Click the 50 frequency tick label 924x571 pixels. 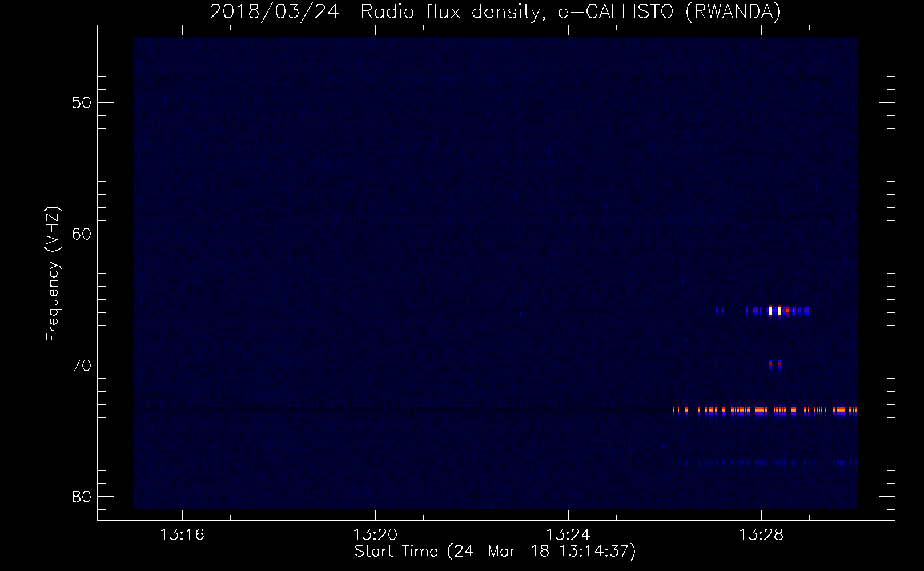tap(82, 103)
